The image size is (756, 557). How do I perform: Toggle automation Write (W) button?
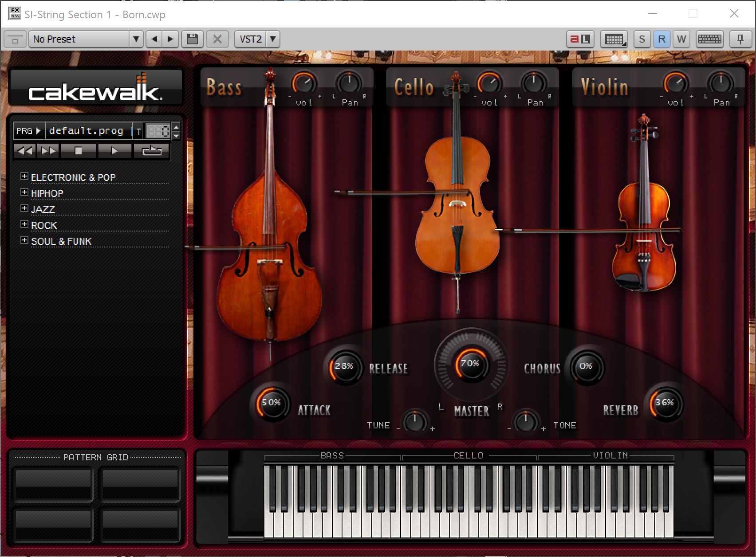coord(681,39)
